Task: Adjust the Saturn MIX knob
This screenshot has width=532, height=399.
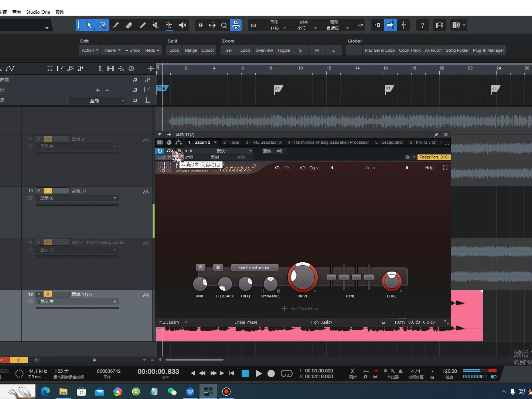Action: point(200,284)
